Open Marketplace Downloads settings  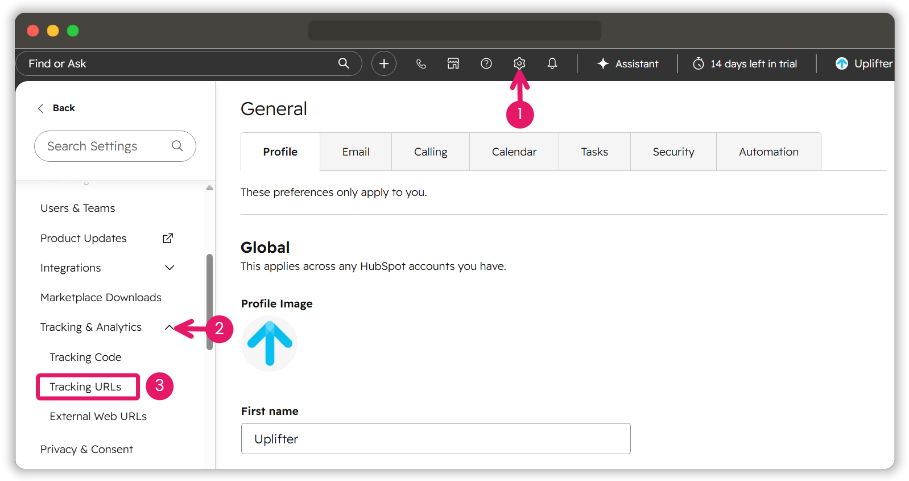[x=101, y=297]
